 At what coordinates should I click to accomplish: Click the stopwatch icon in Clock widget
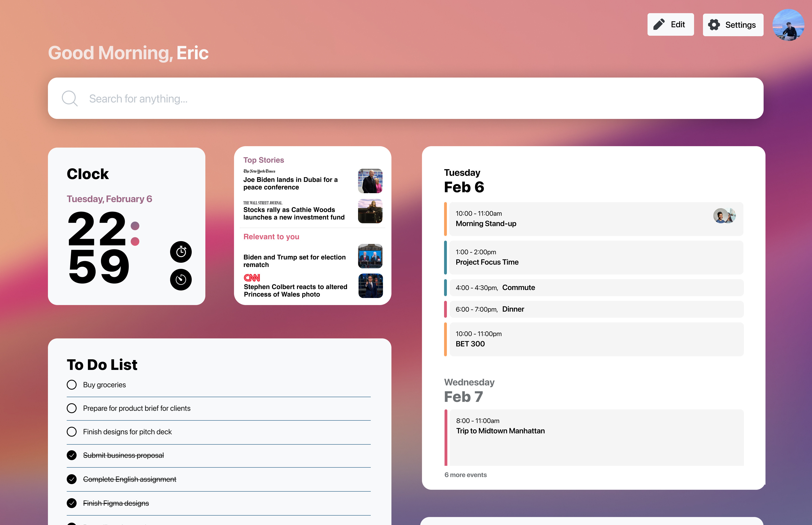[x=181, y=252]
